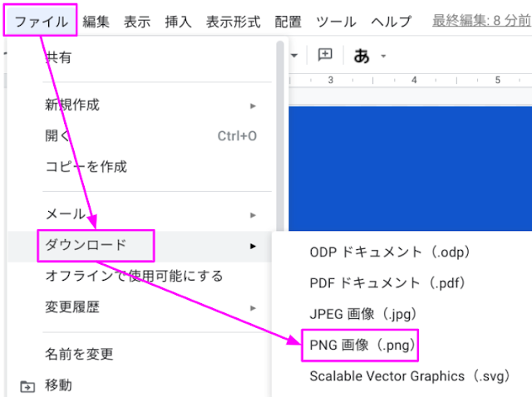Open the あ input tools button
Screen dimensions: 532x397
coord(362,56)
